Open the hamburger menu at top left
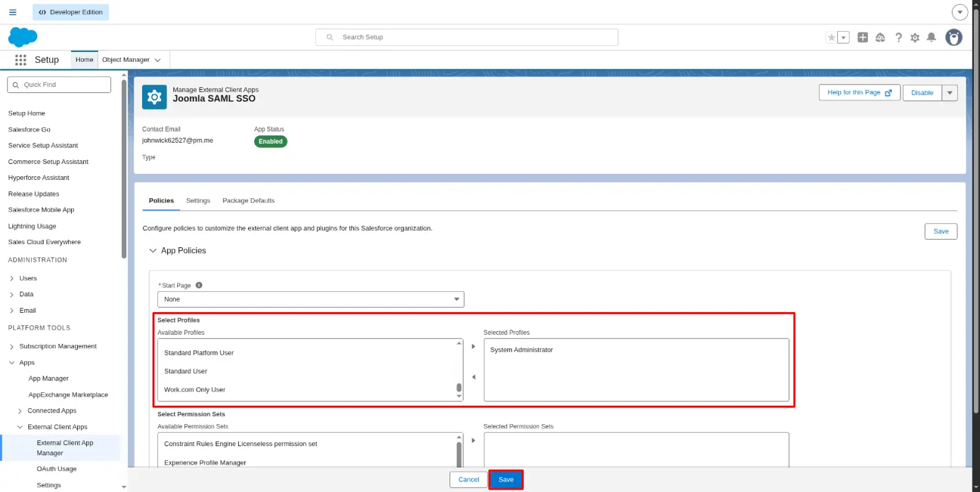The height and width of the screenshot is (492, 980). [x=12, y=12]
